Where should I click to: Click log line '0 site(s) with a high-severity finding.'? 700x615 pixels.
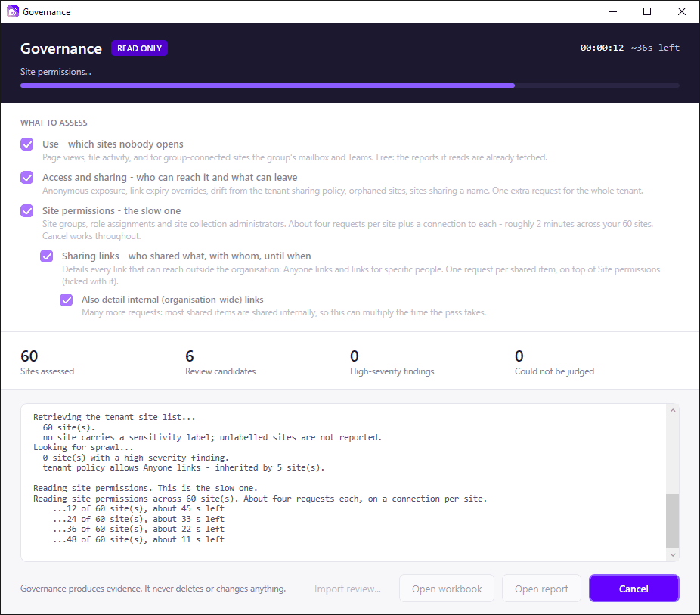pyautogui.click(x=136, y=458)
